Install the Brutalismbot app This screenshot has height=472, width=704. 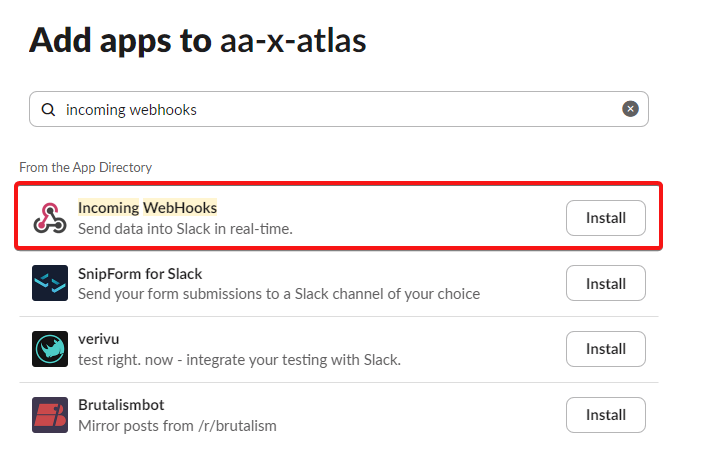[x=605, y=415]
